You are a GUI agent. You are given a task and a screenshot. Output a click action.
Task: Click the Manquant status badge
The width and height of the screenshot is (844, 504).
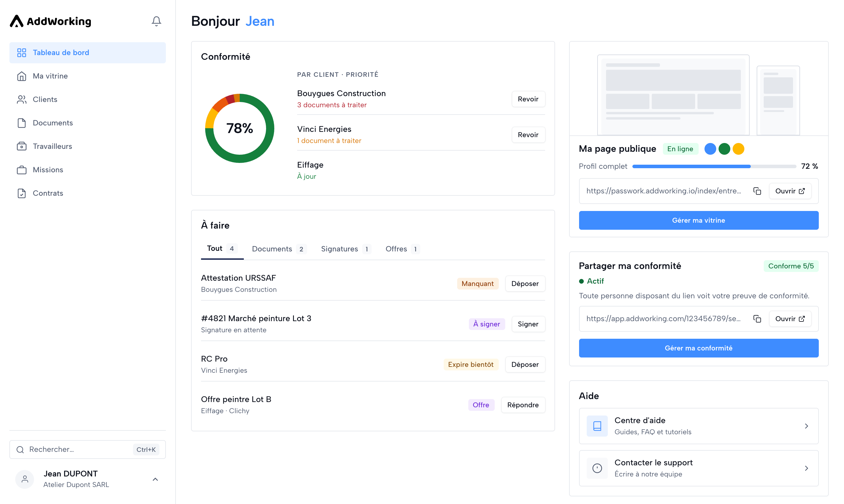click(x=477, y=284)
